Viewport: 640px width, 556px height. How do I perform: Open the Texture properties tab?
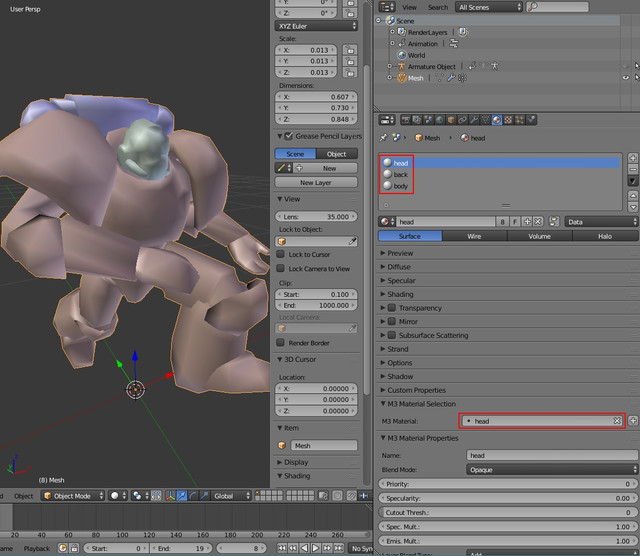click(508, 120)
